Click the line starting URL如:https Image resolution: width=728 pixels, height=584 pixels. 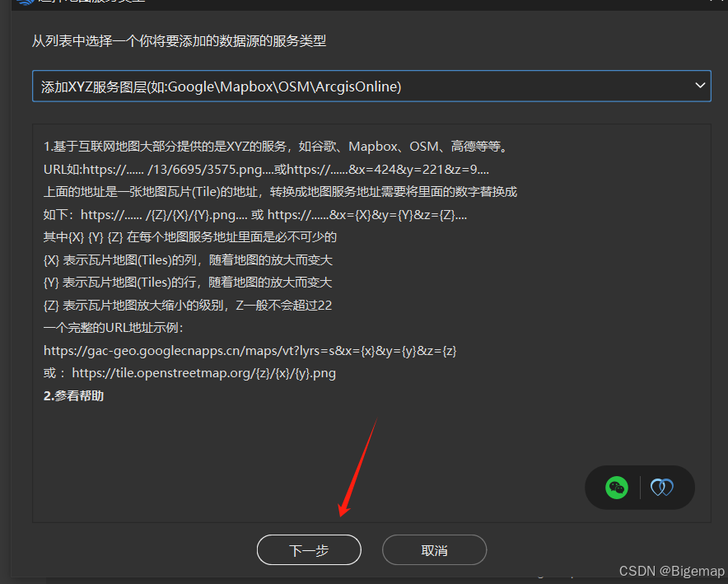[266, 170]
